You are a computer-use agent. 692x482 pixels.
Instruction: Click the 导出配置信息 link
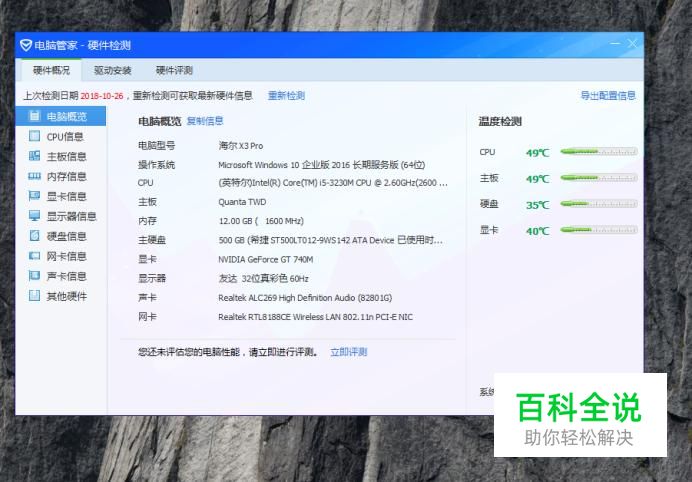[x=608, y=95]
